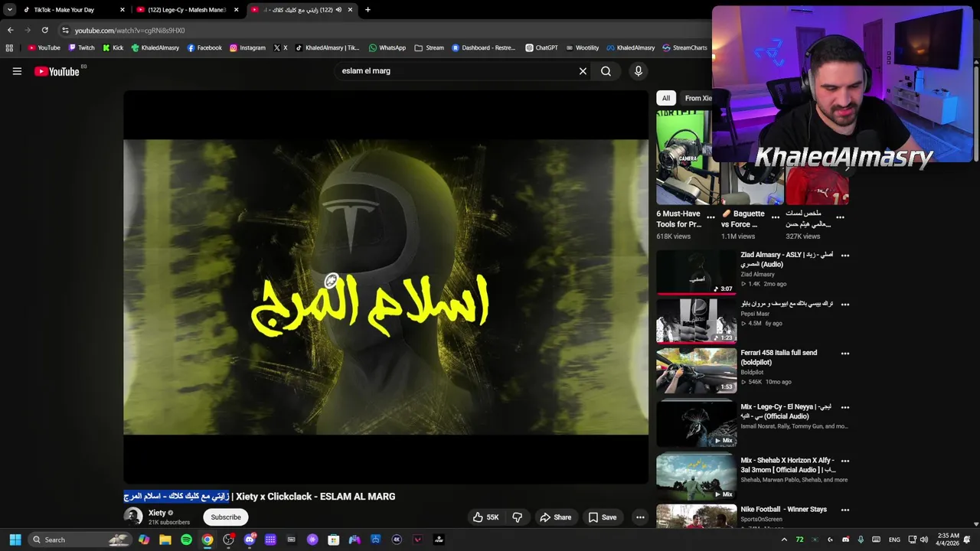Open the WhatsApp bookmark
Image resolution: width=980 pixels, height=551 pixels.
387,47
